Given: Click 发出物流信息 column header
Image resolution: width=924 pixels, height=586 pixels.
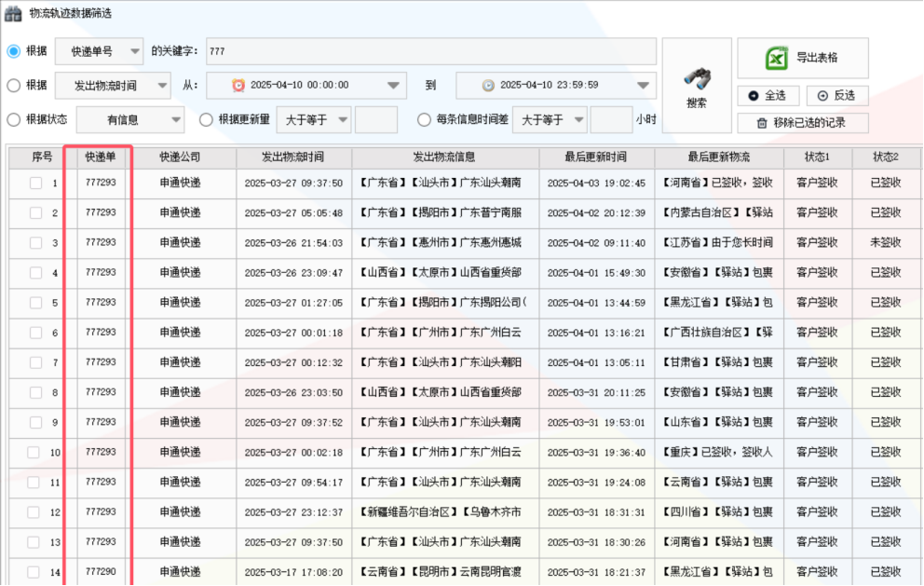Looking at the screenshot, I should 443,157.
